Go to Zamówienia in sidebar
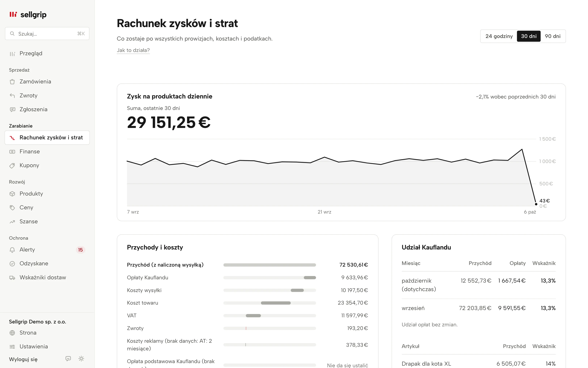Image resolution: width=588 pixels, height=368 pixels. 47,82
